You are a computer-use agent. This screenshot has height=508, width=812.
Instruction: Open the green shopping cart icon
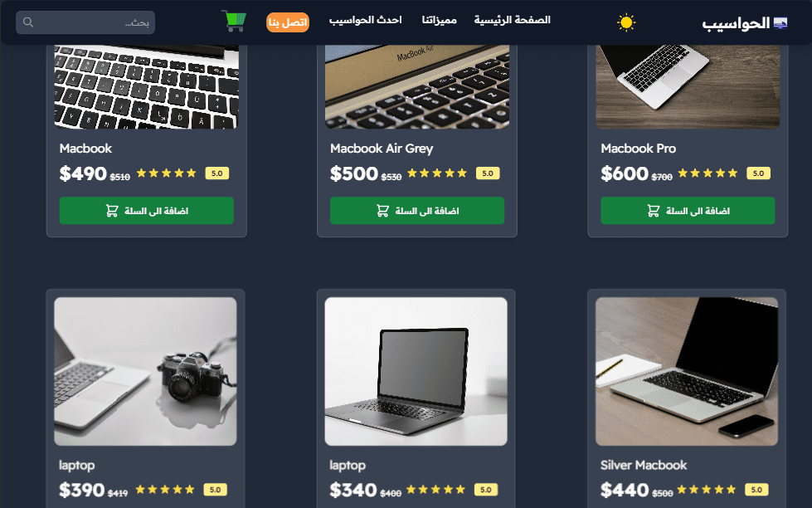[x=234, y=22]
